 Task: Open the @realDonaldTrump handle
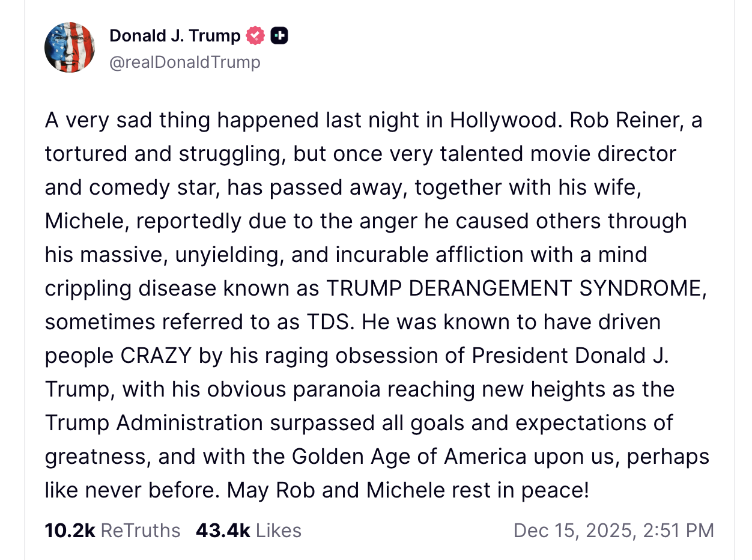coord(184,62)
